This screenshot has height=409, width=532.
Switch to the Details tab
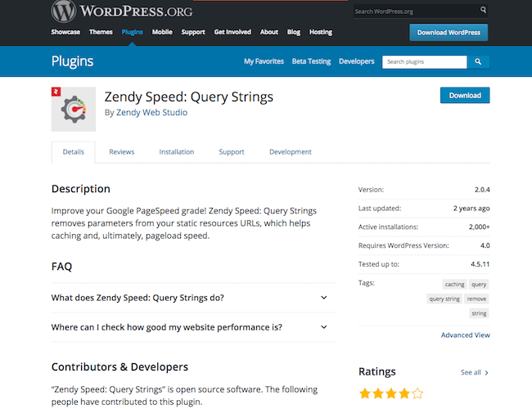[74, 152]
